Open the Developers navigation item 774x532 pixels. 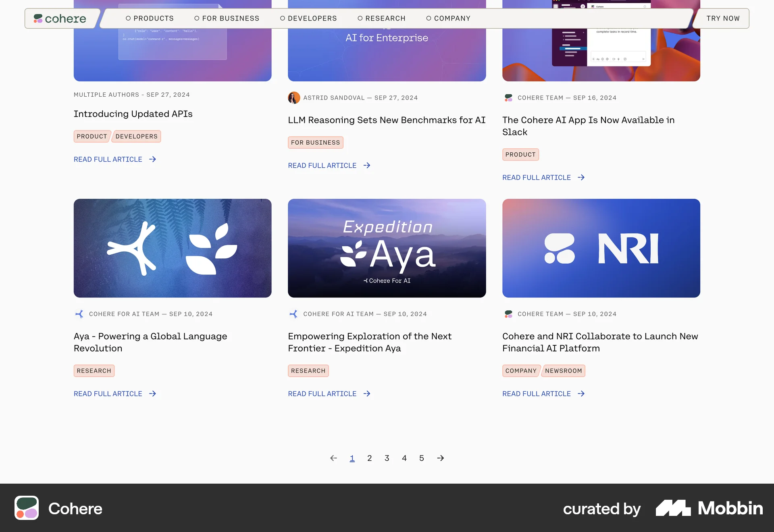pos(308,18)
